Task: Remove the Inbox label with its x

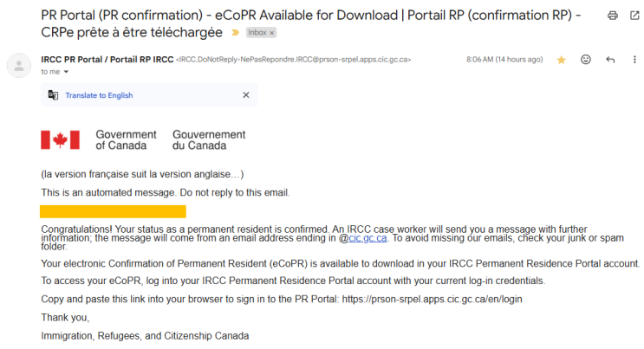Action: [271, 33]
